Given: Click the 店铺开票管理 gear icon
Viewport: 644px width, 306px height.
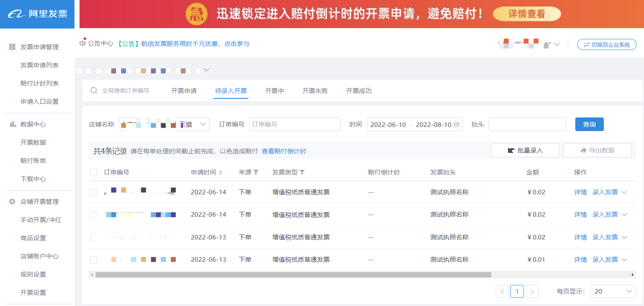Looking at the screenshot, I should 12,202.
